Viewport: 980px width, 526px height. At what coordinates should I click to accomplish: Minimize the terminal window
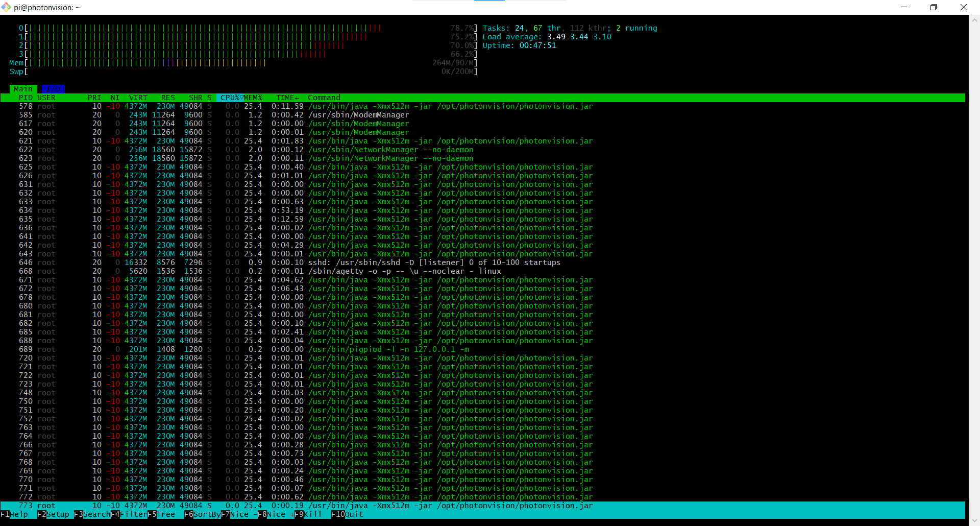pyautogui.click(x=904, y=7)
